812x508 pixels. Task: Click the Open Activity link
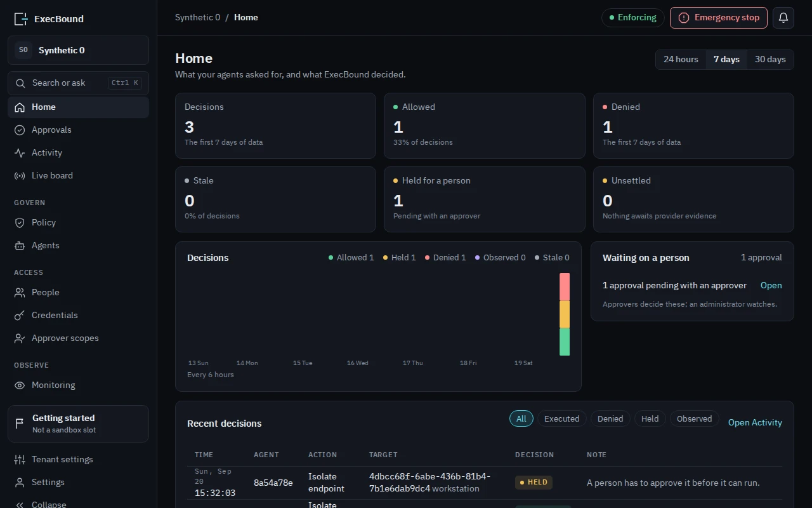pyautogui.click(x=755, y=423)
